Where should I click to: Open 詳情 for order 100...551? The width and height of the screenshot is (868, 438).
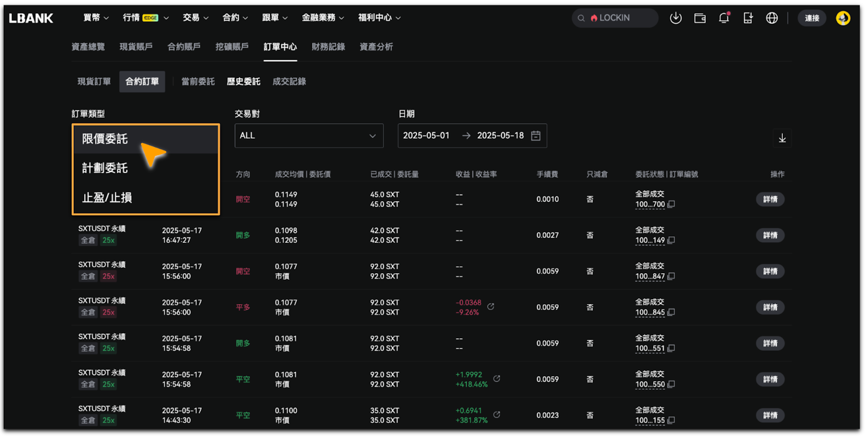770,344
